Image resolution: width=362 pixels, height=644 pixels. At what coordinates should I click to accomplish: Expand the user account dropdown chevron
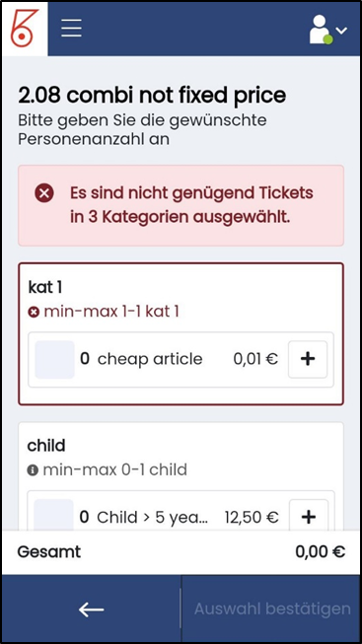pos(341,30)
